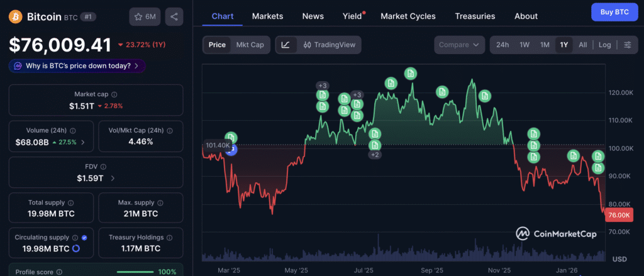This screenshot has width=644, height=276.
Task: Open 'Why is BTC's price down today?'
Action: [x=77, y=66]
